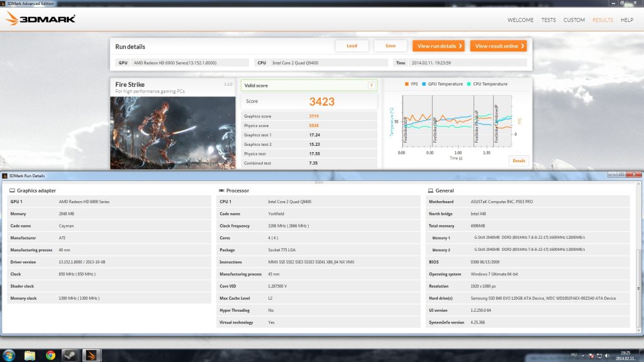Click the valid score question mark icon
Image resolution: width=644 pixels, height=362 pixels.
coord(371,85)
